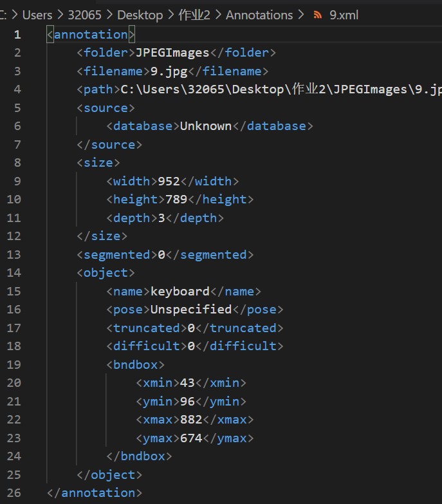The image size is (442, 504).
Task: Click the segmented value 0
Action: coord(161,254)
